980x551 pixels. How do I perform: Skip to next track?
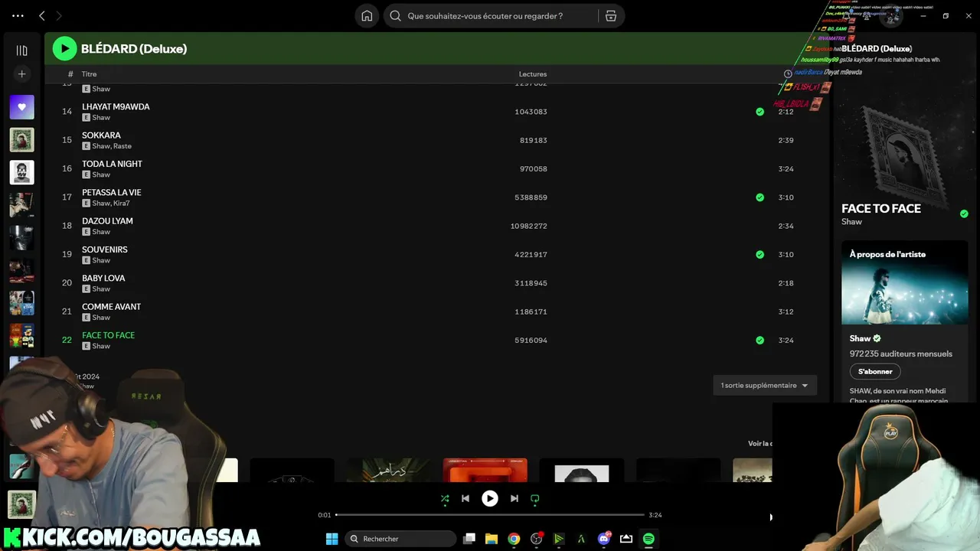[514, 498]
